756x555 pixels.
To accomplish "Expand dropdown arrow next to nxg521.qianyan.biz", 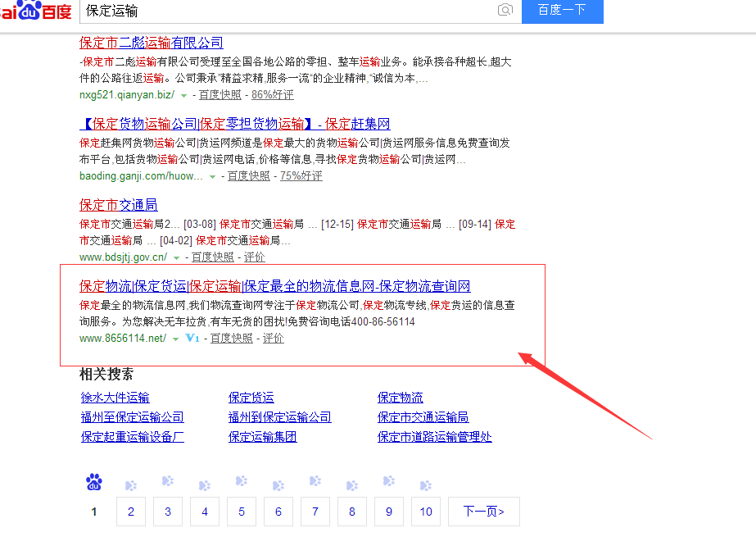I will (x=183, y=96).
